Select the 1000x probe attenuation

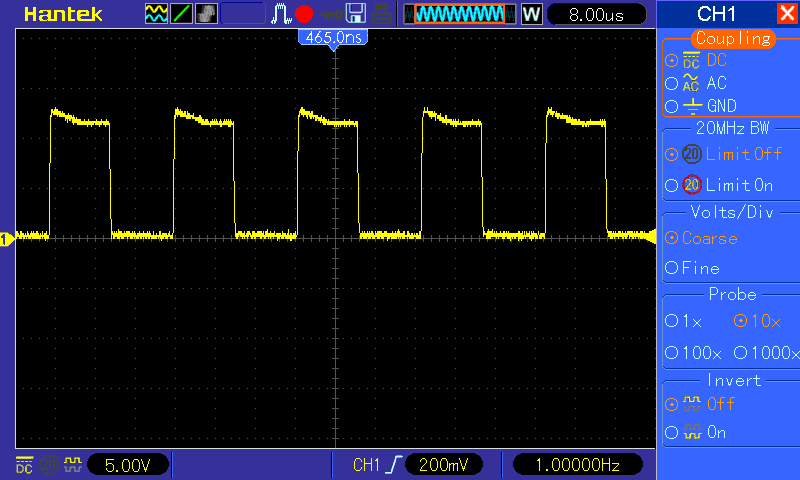(740, 352)
